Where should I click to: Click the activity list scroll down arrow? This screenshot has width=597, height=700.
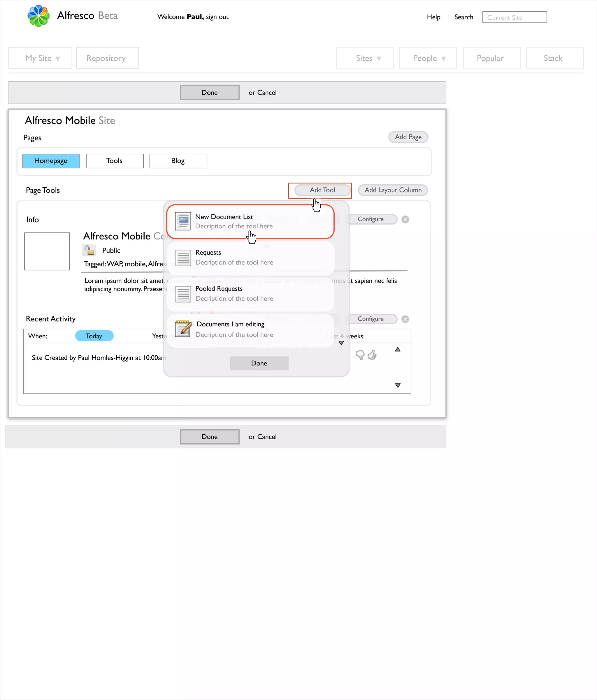click(x=398, y=386)
